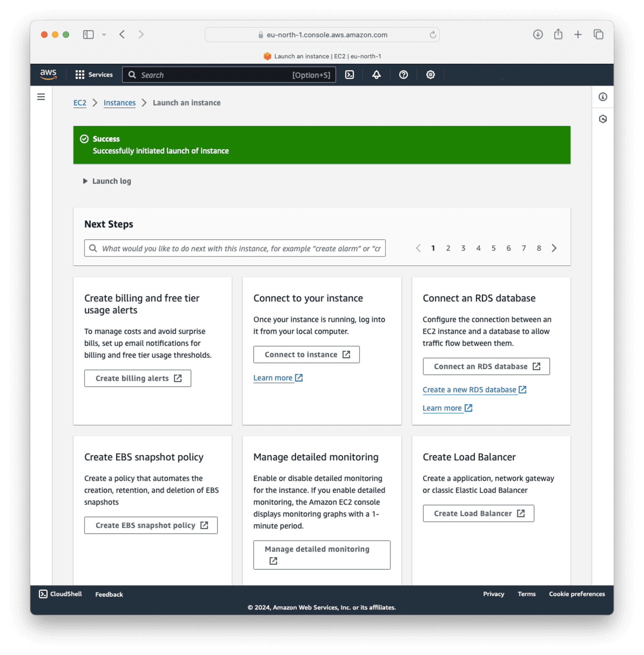
Task: Click the Safari address bar URL
Action: click(327, 35)
